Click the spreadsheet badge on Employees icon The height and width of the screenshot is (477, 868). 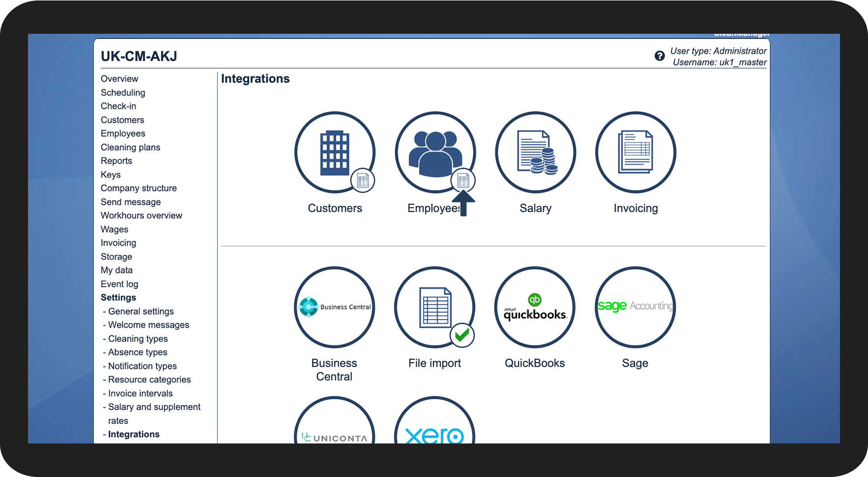(463, 181)
